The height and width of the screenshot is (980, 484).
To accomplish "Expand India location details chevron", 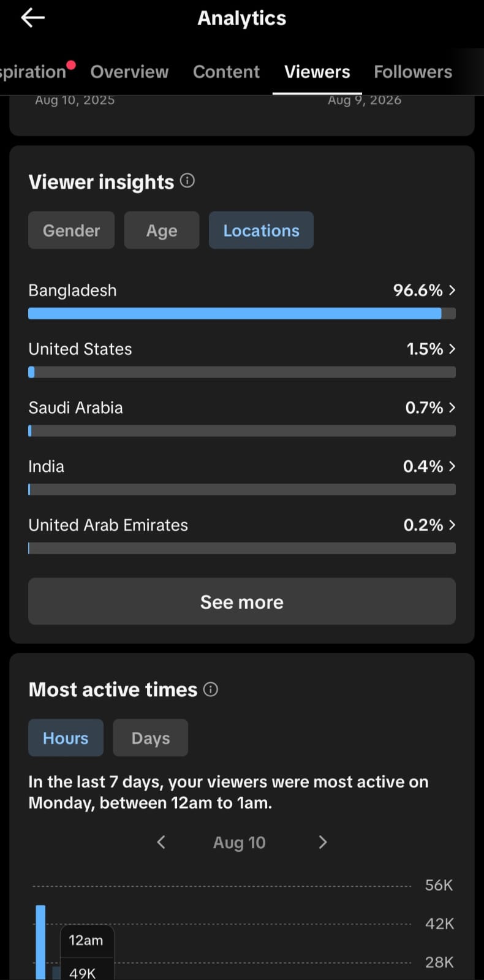I will pyautogui.click(x=452, y=466).
